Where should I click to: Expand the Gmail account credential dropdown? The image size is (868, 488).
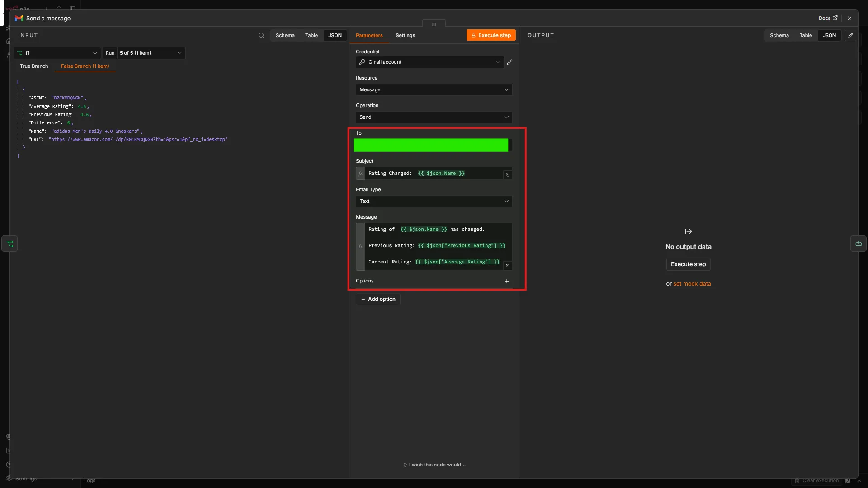(430, 62)
